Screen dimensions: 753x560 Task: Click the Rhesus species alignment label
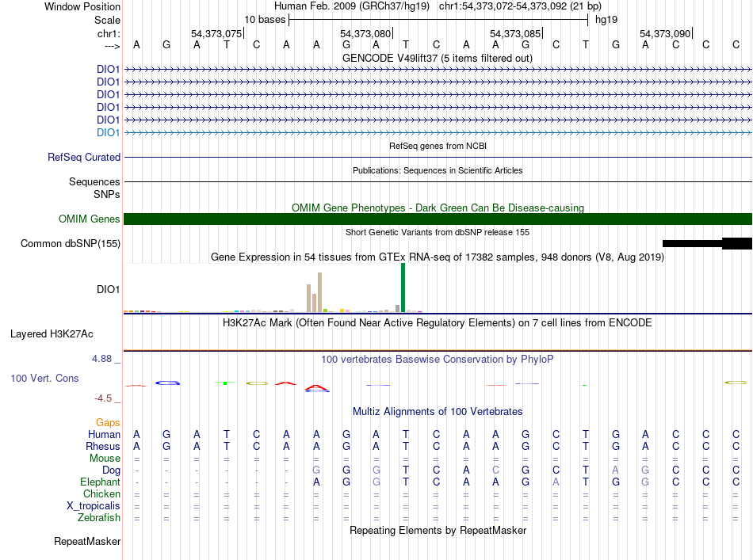(103, 446)
